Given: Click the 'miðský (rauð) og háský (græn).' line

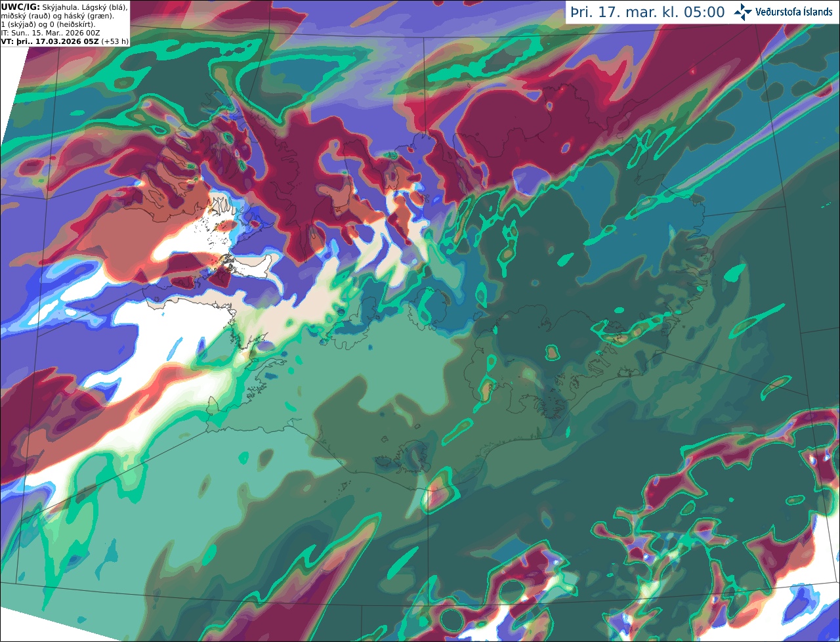Looking at the screenshot, I should click(x=56, y=16).
